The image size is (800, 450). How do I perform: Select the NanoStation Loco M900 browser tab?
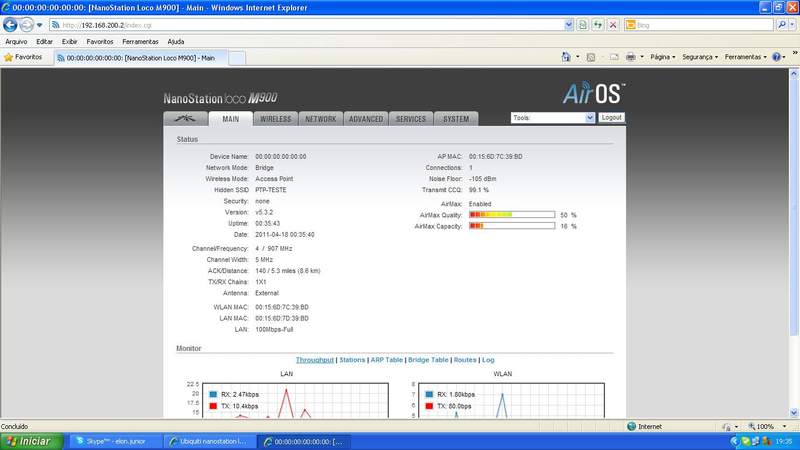140,58
